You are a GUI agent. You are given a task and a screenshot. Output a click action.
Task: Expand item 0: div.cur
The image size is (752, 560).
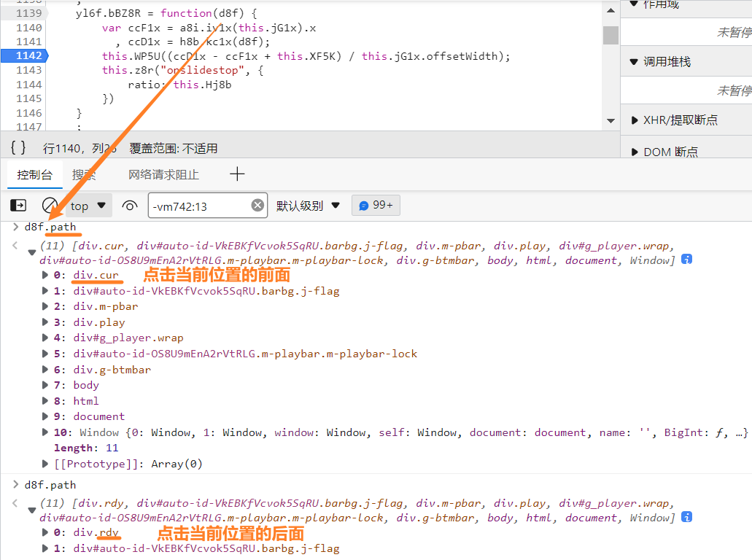(x=44, y=275)
